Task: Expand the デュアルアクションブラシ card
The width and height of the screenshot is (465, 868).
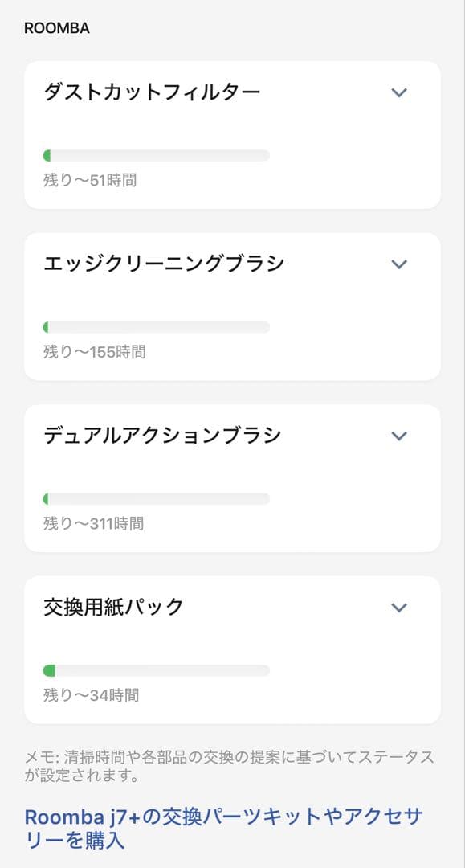Action: pyautogui.click(x=233, y=435)
